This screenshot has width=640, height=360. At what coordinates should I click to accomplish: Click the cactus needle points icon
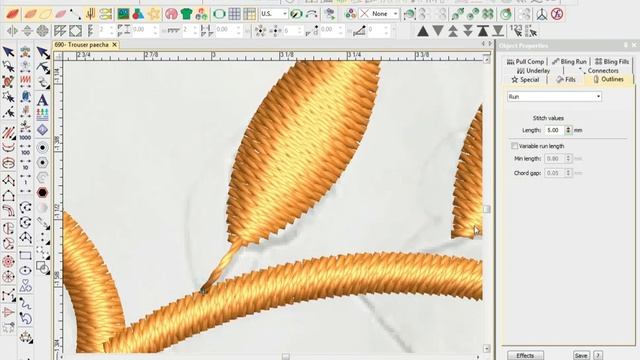(90, 14)
